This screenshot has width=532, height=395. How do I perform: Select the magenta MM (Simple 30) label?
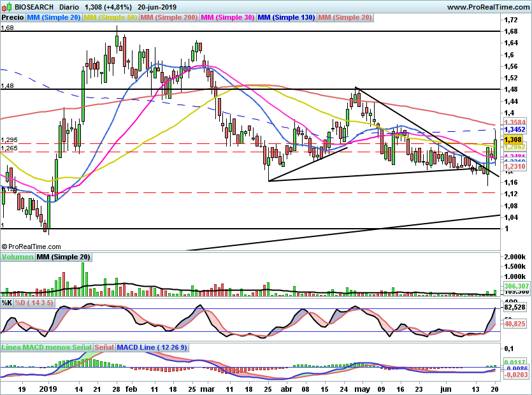tap(227, 18)
